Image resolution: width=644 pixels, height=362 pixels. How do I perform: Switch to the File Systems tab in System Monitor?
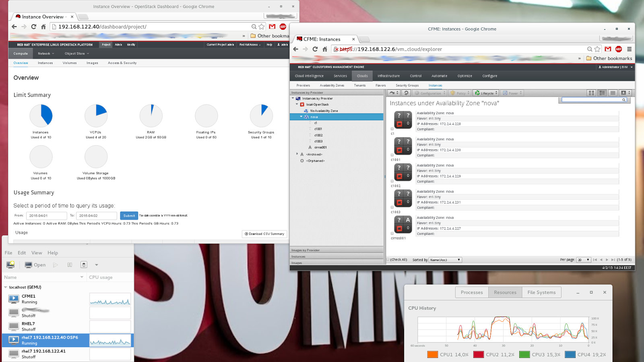(541, 292)
